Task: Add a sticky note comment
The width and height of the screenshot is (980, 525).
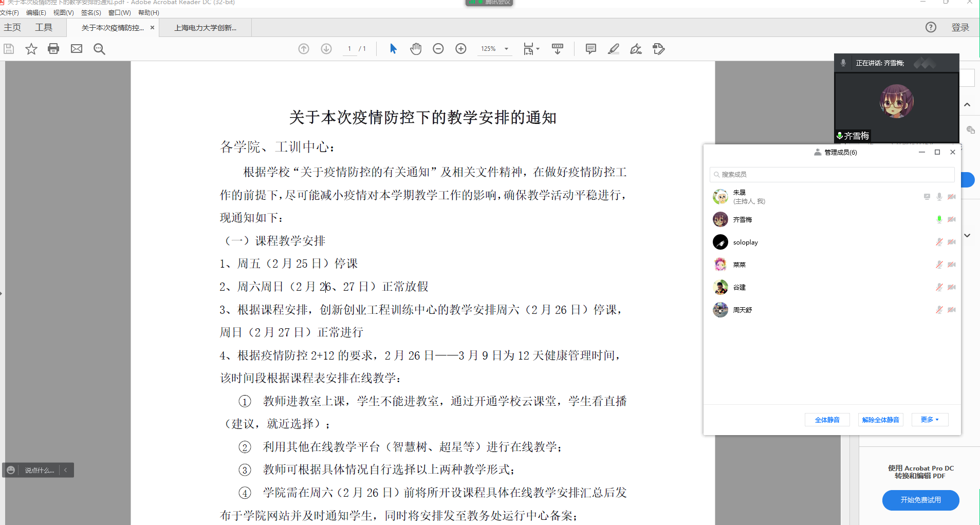Action: 591,49
